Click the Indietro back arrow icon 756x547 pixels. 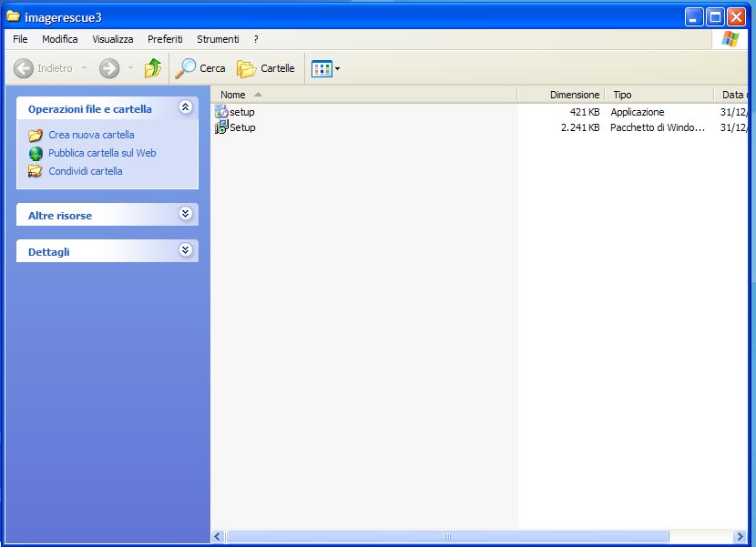pos(23,68)
